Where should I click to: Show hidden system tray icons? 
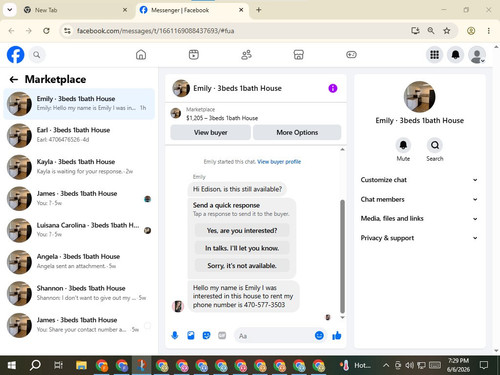(x=386, y=365)
